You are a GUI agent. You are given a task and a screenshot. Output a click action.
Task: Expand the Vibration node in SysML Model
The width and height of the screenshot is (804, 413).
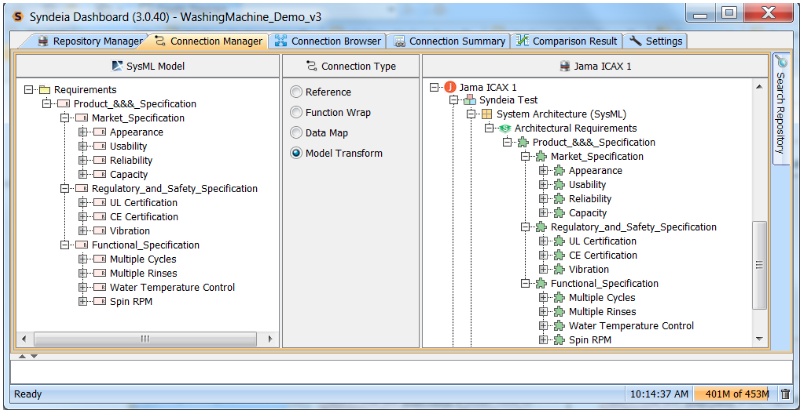[82, 231]
